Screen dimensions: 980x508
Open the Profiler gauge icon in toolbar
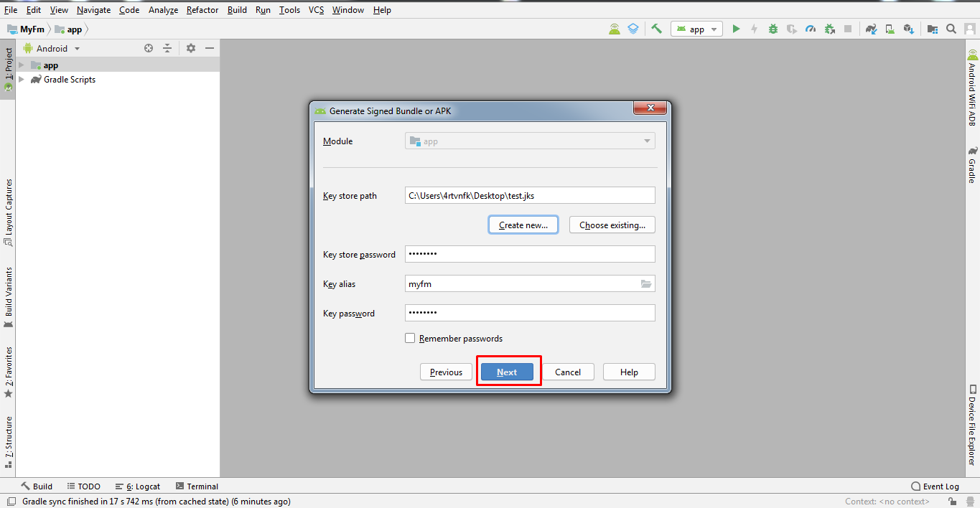(811, 29)
